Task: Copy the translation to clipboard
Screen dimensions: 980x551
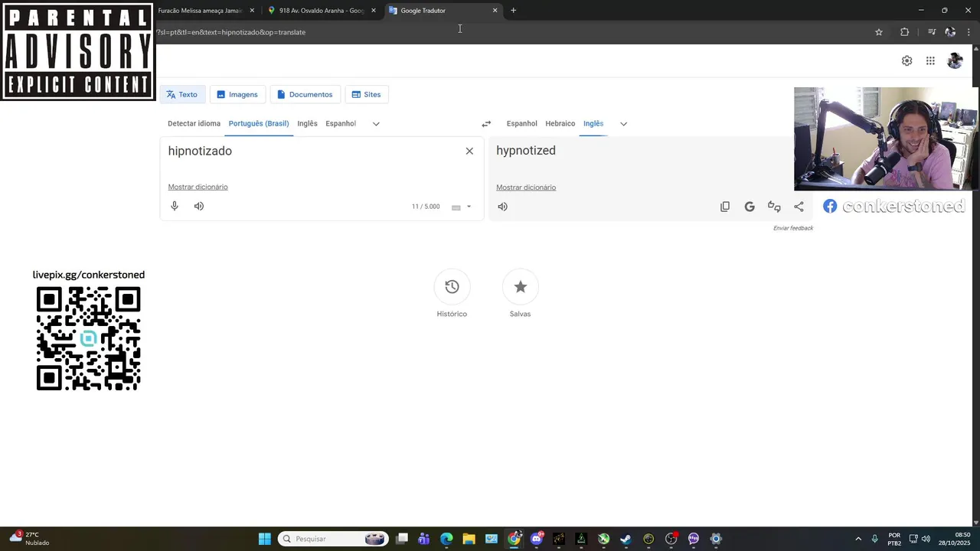Action: (x=725, y=207)
